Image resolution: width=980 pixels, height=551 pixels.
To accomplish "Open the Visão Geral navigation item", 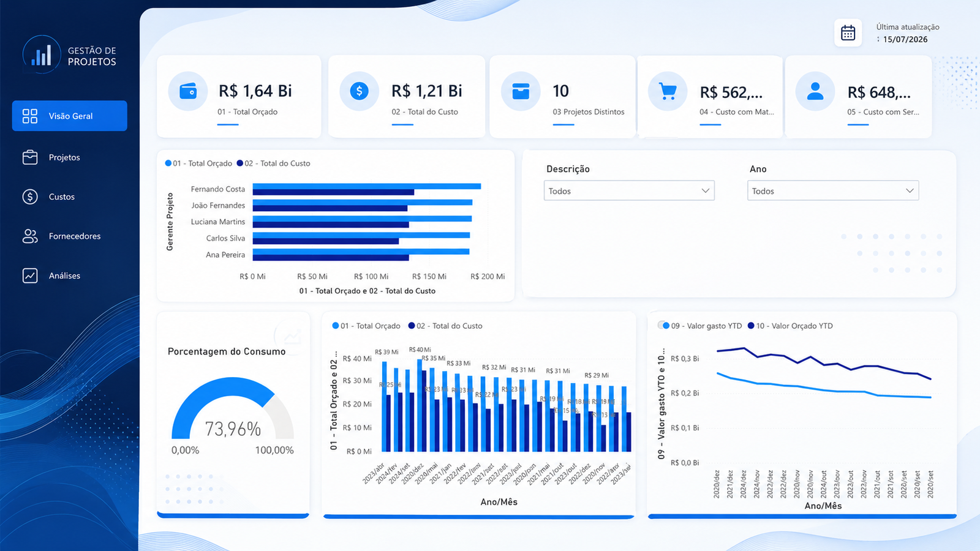I will 70,116.
